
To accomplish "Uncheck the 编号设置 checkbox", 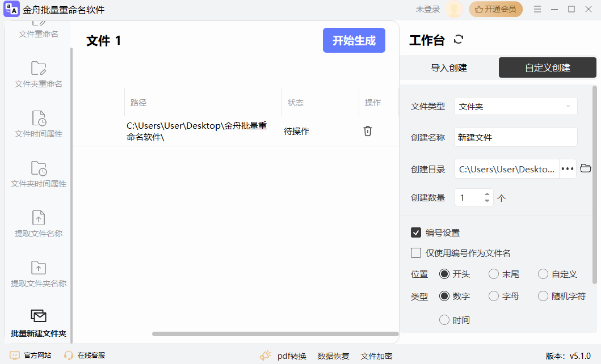I will pos(416,232).
